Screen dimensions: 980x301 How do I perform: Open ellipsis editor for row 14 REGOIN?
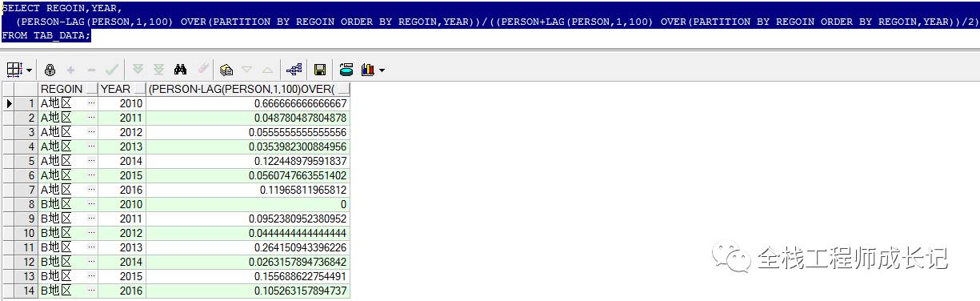pos(91,291)
